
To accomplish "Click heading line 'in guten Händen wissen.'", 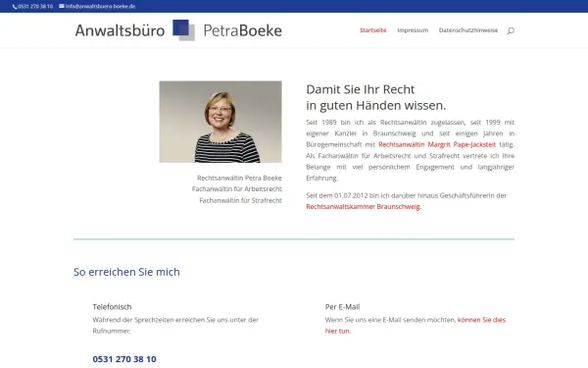I will coord(376,106).
